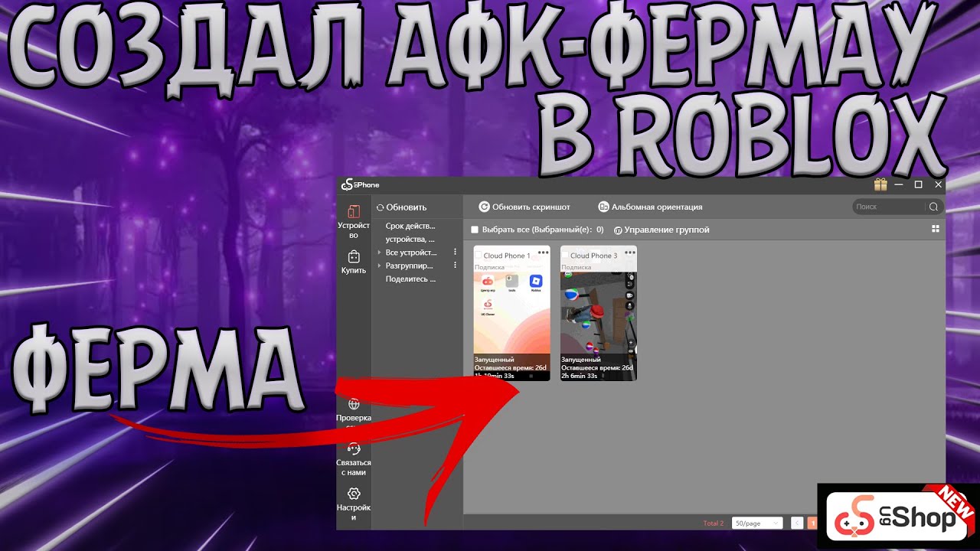The height and width of the screenshot is (551, 980).
Task: Open the Настройки gear settings
Action: point(354,504)
